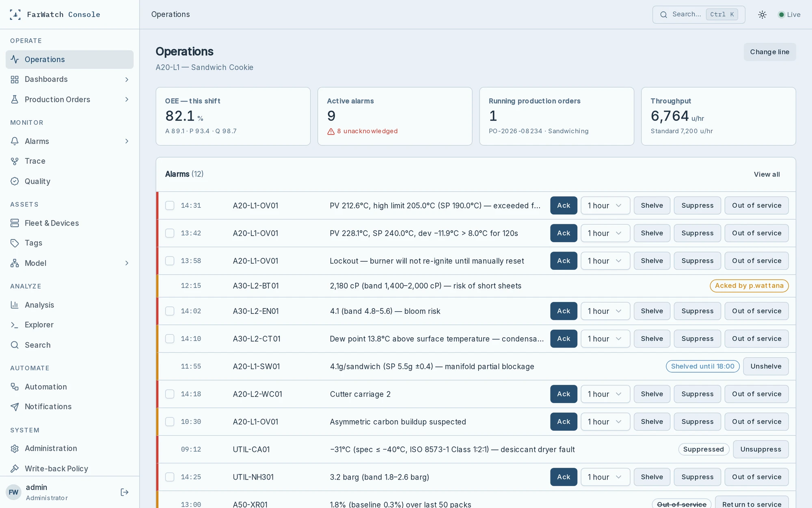This screenshot has width=812, height=508.
Task: Click the Write-back Policy gavel icon
Action: 15,469
